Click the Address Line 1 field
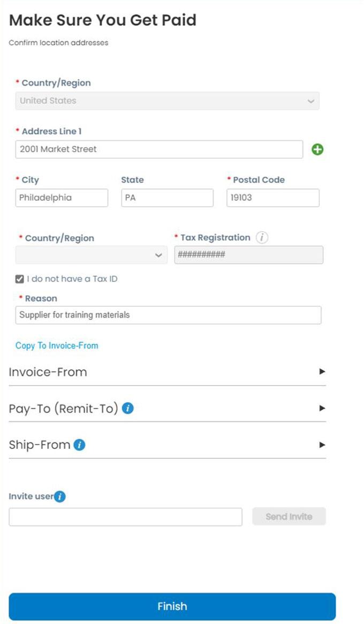364x624 pixels. 159,149
